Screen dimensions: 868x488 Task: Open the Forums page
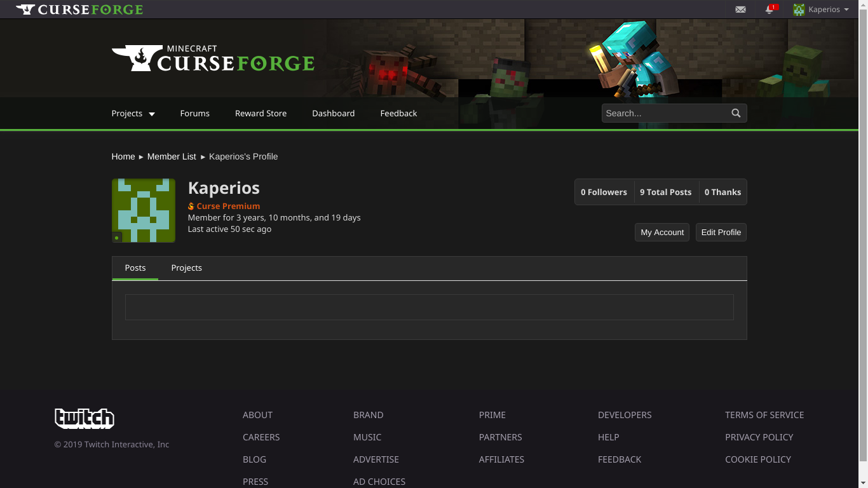pos(194,113)
